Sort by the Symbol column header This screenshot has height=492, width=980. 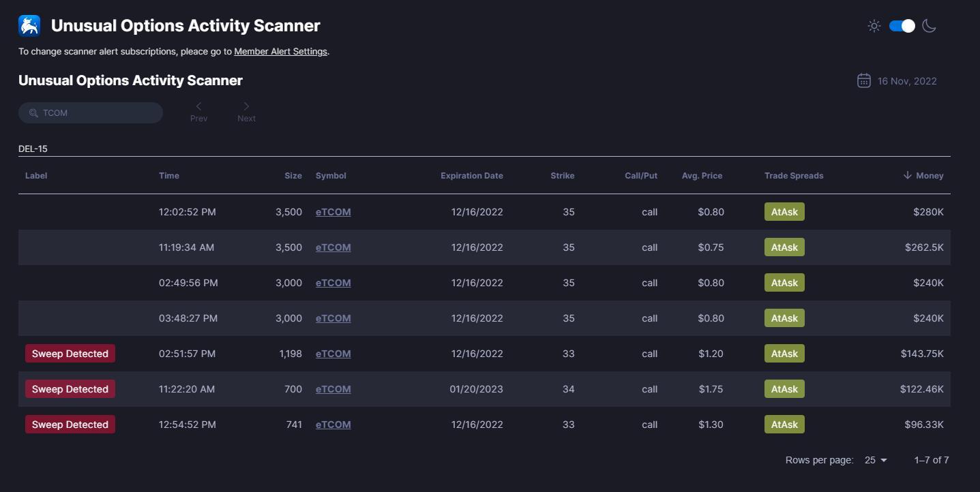pyautogui.click(x=331, y=176)
